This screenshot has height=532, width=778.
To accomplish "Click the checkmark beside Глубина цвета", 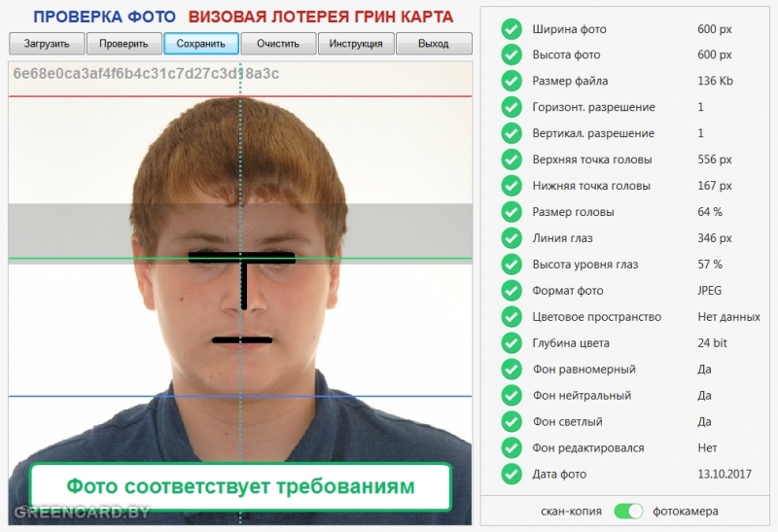I will coord(512,343).
